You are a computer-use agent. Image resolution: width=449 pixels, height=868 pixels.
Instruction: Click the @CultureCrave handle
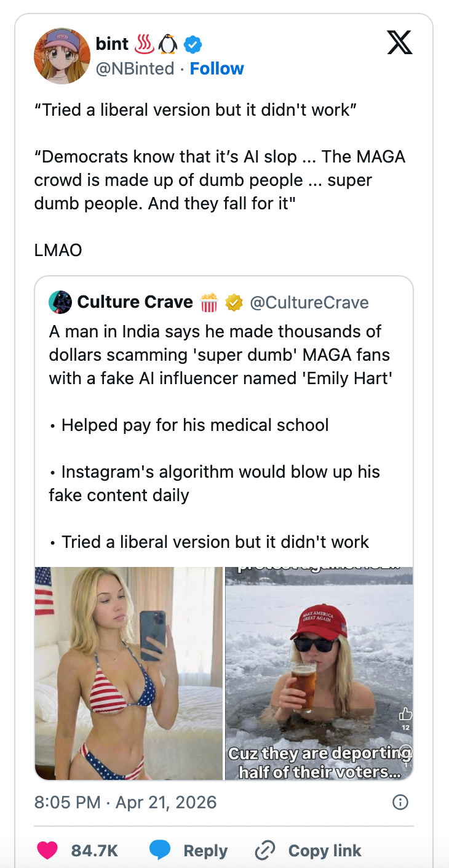pos(309,302)
